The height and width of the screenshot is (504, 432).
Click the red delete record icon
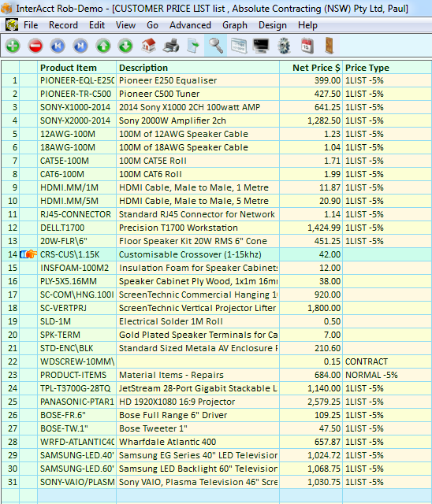point(35,46)
